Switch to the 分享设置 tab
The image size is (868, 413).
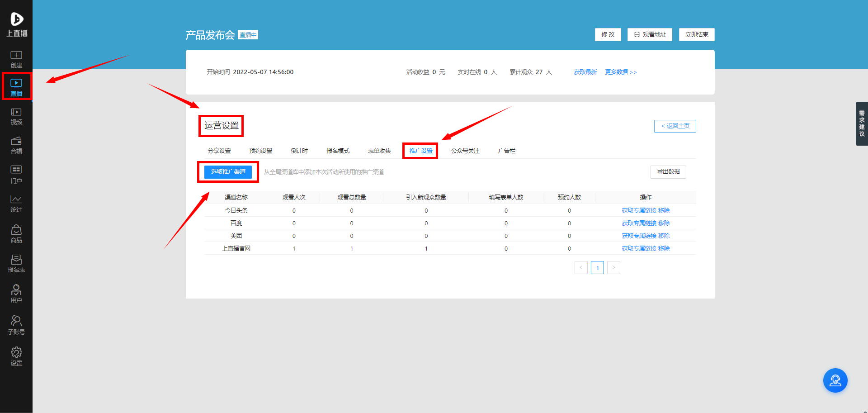point(219,151)
